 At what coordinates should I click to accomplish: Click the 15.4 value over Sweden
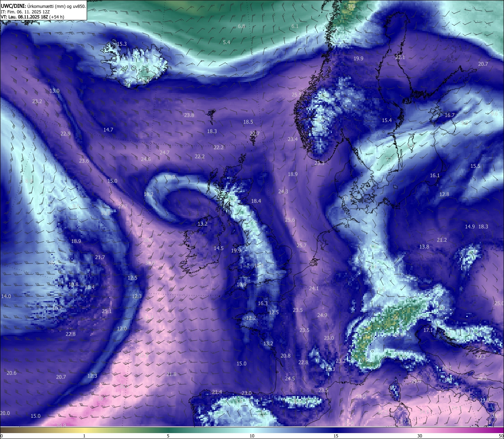tap(387, 120)
